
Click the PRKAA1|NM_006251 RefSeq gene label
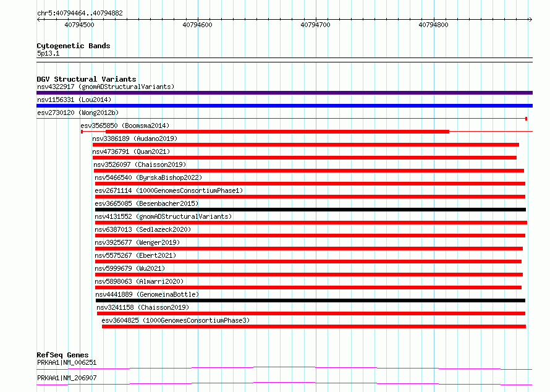pyautogui.click(x=67, y=362)
